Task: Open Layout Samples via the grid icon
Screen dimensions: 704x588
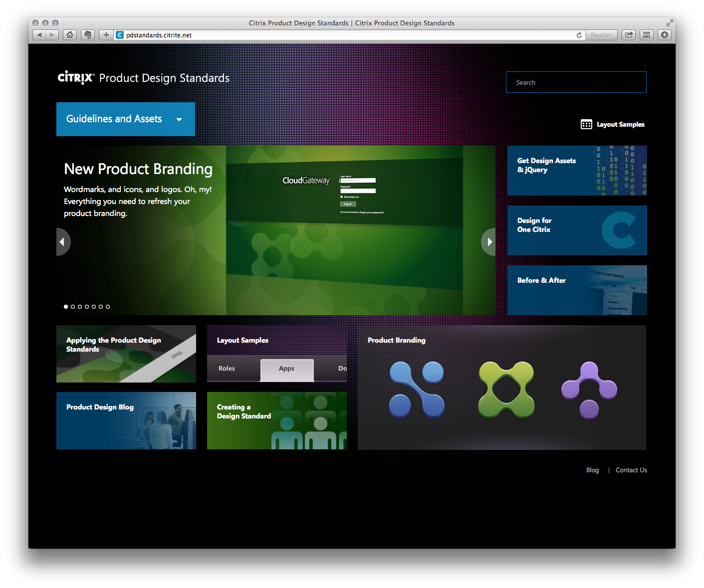Action: click(587, 124)
